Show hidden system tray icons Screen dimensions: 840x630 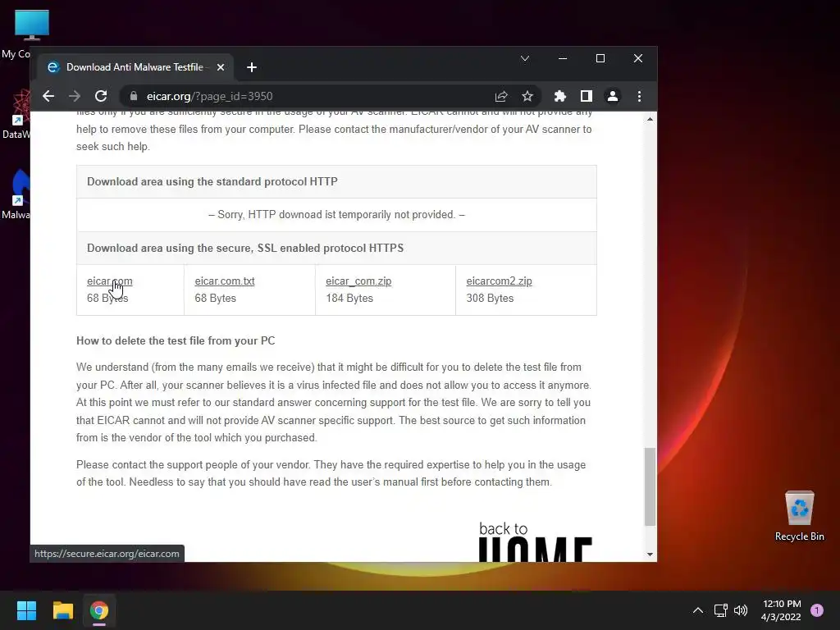[697, 610]
